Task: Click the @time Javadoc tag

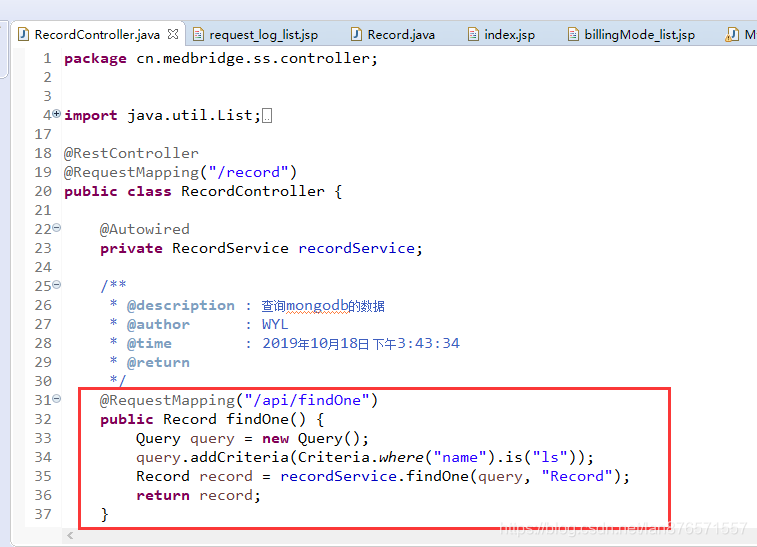Action: click(149, 343)
